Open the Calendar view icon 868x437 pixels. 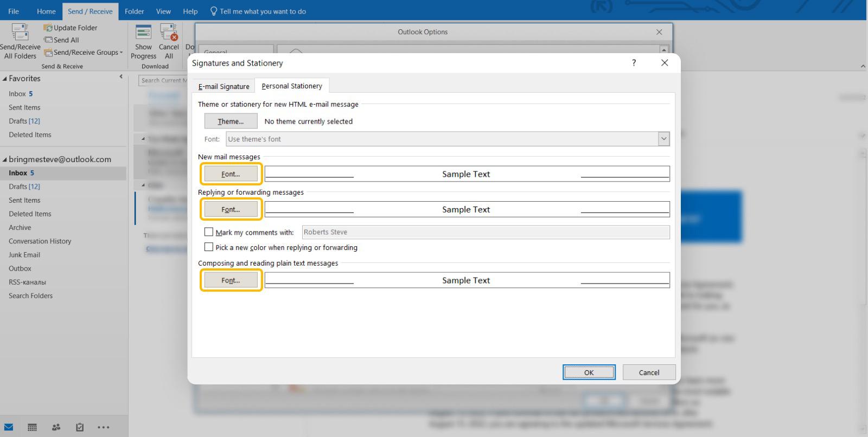(32, 427)
